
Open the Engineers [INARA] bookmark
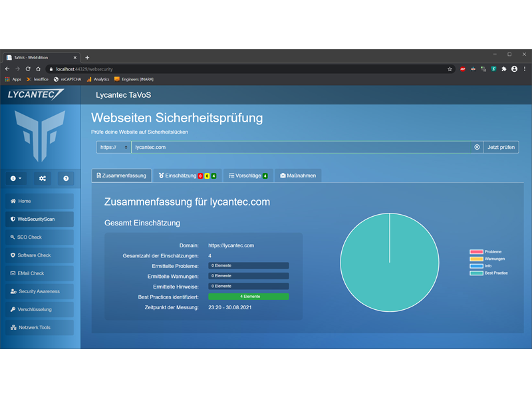pyautogui.click(x=134, y=79)
